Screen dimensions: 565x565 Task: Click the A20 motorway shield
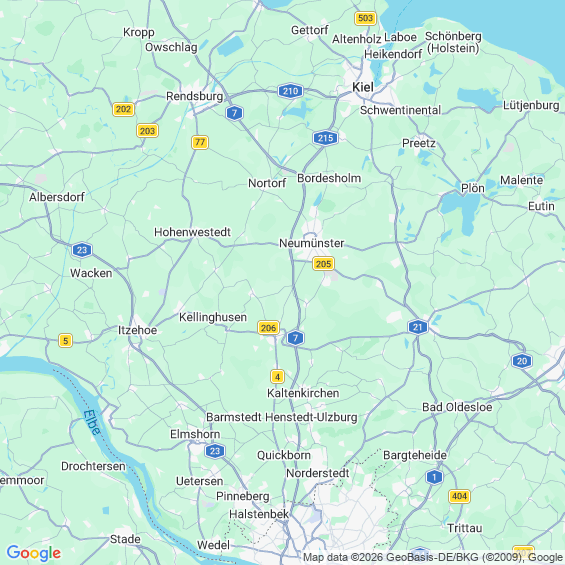click(522, 361)
